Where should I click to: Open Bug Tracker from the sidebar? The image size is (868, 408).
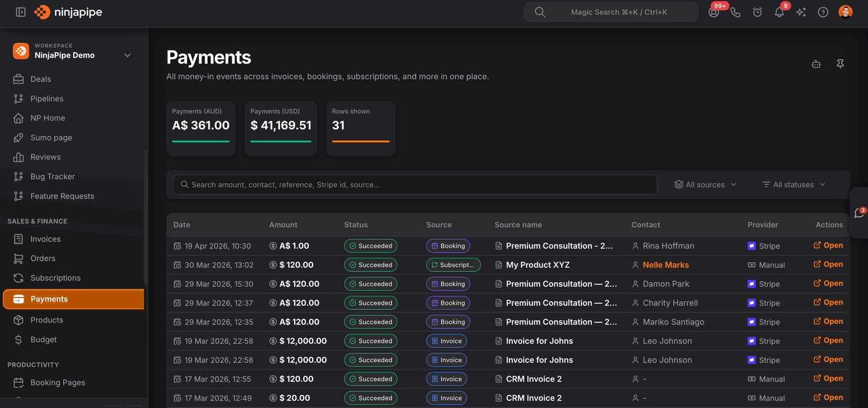(x=52, y=176)
